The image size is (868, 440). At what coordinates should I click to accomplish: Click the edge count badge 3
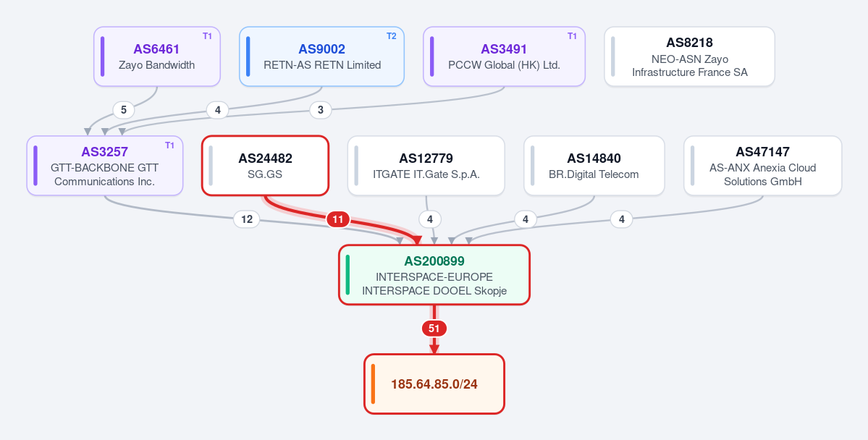click(x=321, y=110)
